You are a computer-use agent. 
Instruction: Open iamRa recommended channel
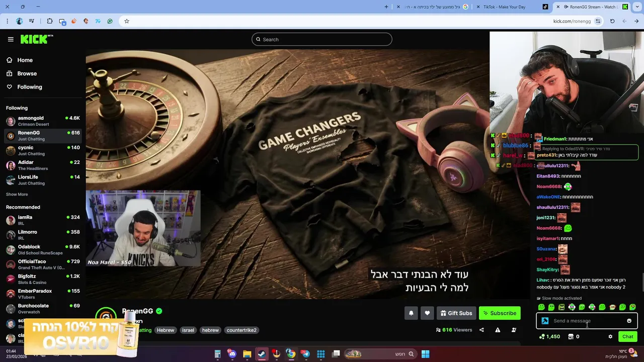tap(43, 220)
